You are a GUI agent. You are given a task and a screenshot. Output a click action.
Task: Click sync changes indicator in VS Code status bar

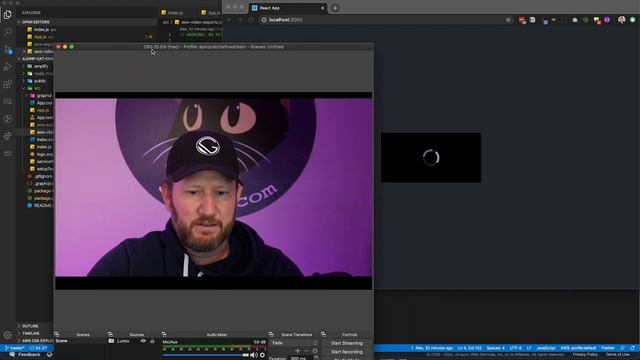pos(39,348)
